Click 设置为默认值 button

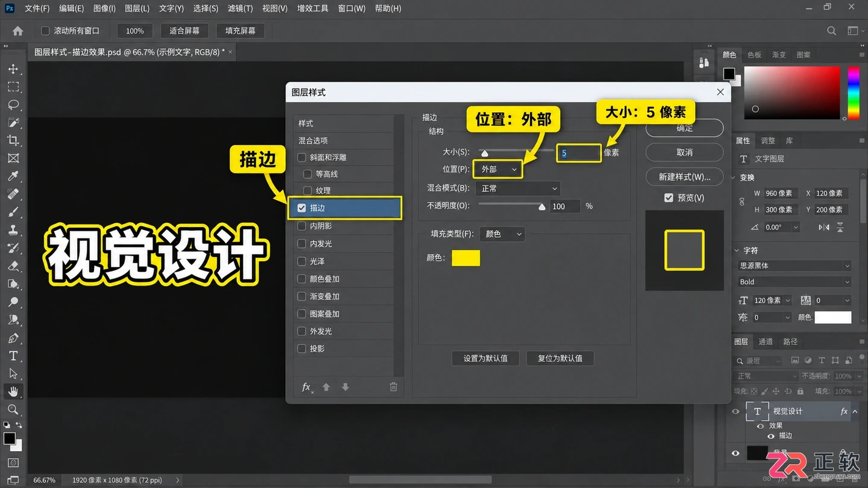(486, 358)
